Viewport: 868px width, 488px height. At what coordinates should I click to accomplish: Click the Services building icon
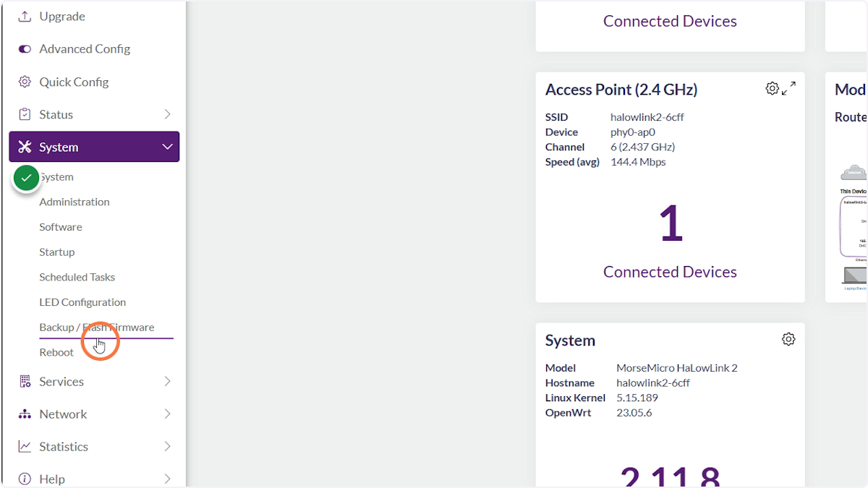pyautogui.click(x=25, y=381)
